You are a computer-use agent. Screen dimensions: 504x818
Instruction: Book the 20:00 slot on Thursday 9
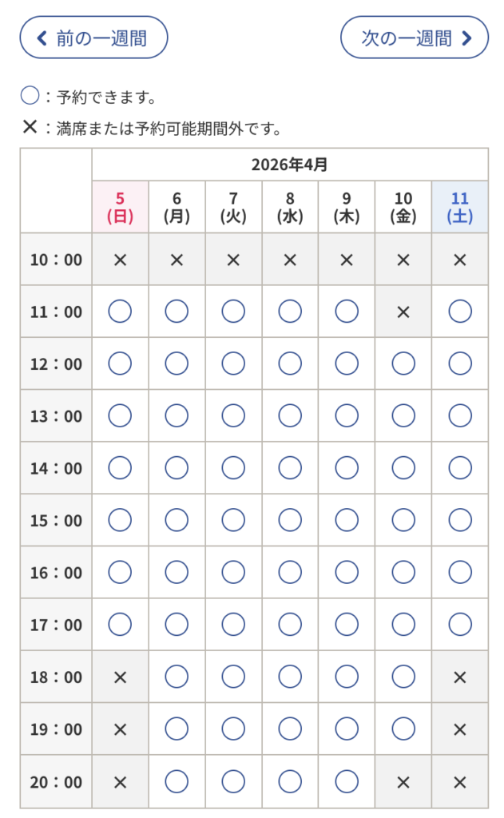pyautogui.click(x=347, y=781)
